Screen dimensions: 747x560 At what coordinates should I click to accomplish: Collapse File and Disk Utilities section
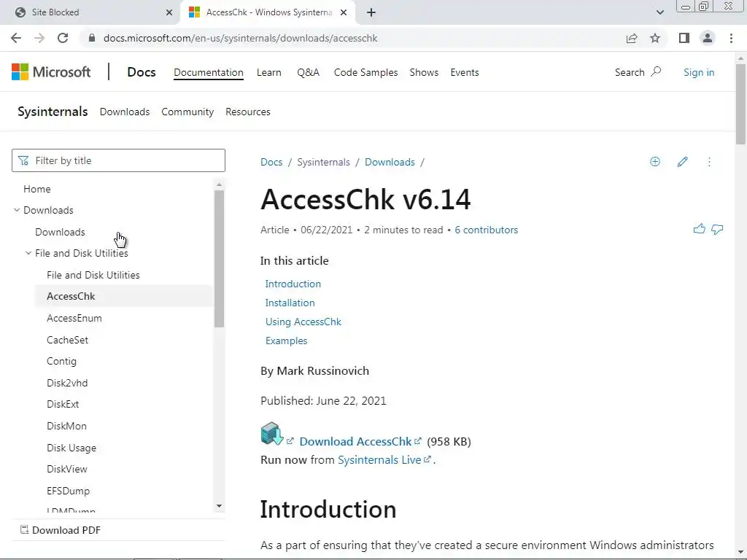coord(28,253)
